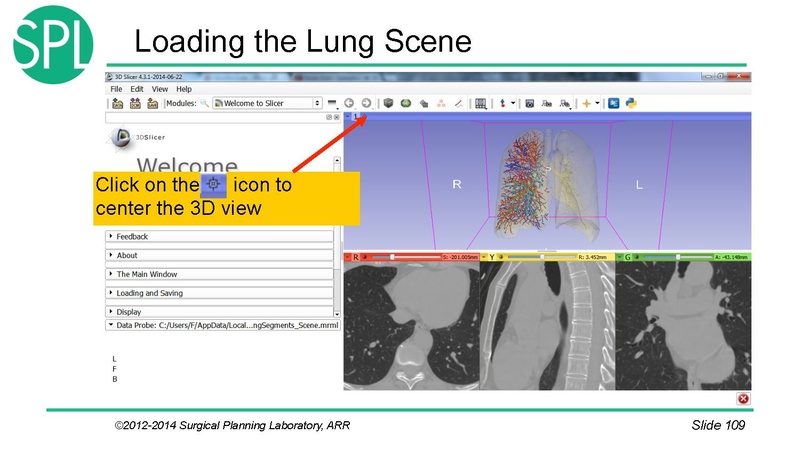The width and height of the screenshot is (800, 450).
Task: Open the Models module green icon
Action: coord(406,103)
